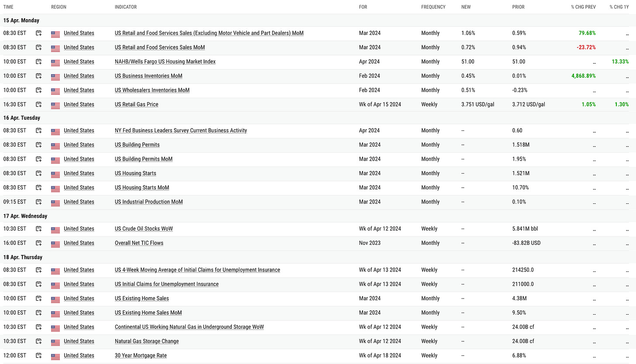Viewport: 636px width, 364px height.
Task: Add NY Fed Business Leaders Survey to calendar
Action: click(38, 130)
